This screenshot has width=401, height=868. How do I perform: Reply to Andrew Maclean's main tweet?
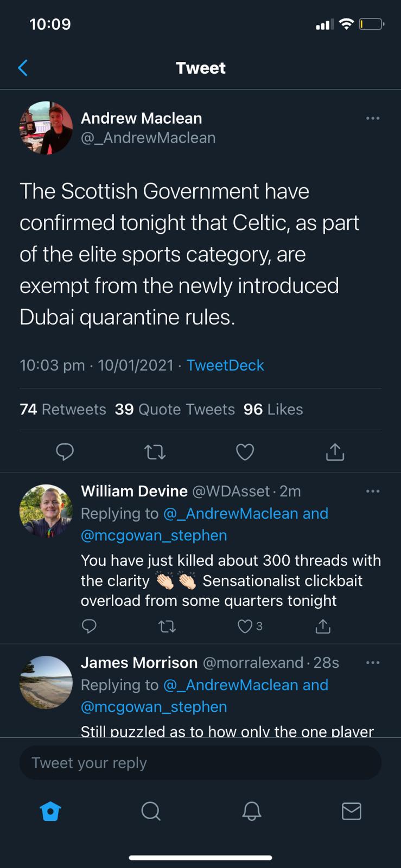65,452
